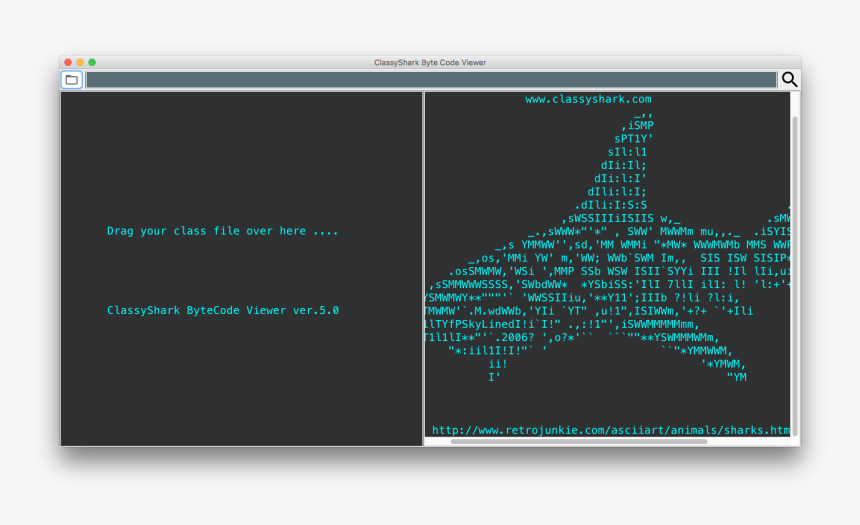Maximize window with the green button

coord(92,62)
